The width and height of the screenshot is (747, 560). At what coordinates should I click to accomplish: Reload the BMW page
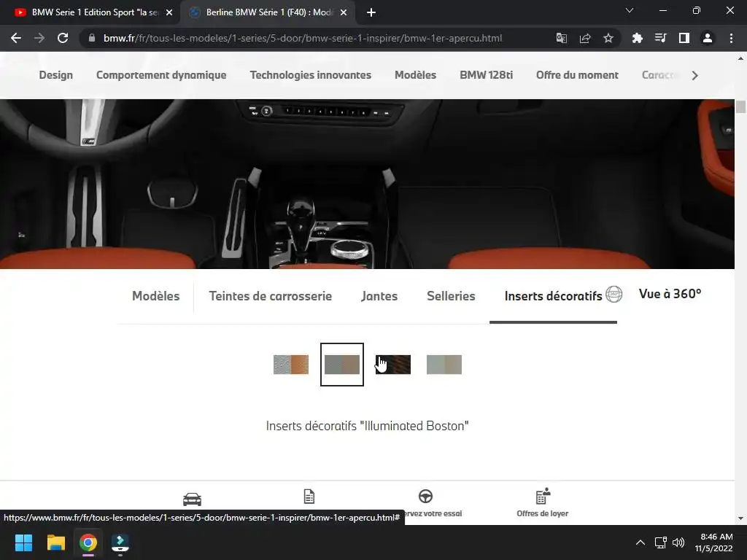(63, 38)
